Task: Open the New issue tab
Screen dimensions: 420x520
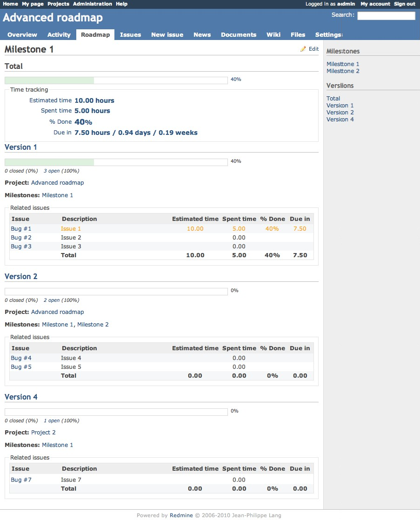Action: pos(167,34)
